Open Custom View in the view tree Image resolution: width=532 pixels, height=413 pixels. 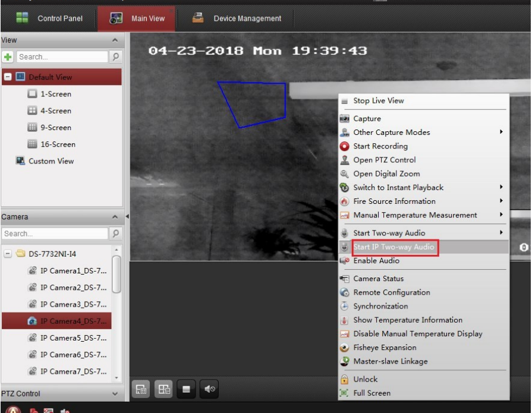(51, 161)
